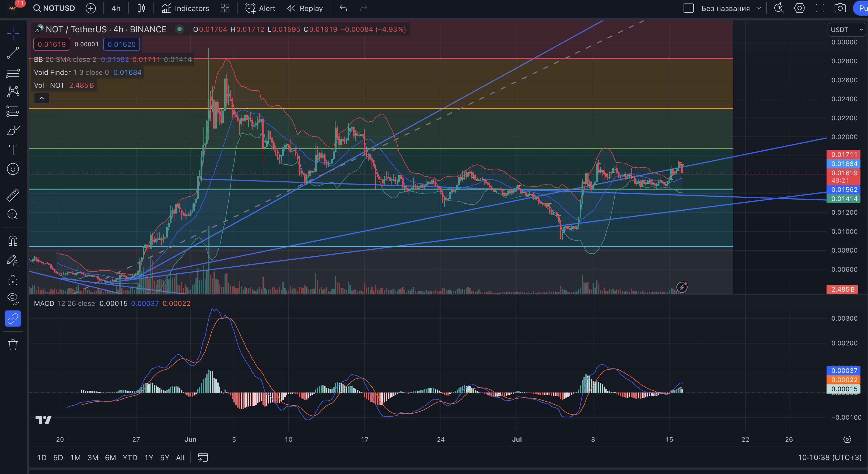The height and width of the screenshot is (474, 868).
Task: Open the USDT currency dropdown
Action: coord(846,30)
